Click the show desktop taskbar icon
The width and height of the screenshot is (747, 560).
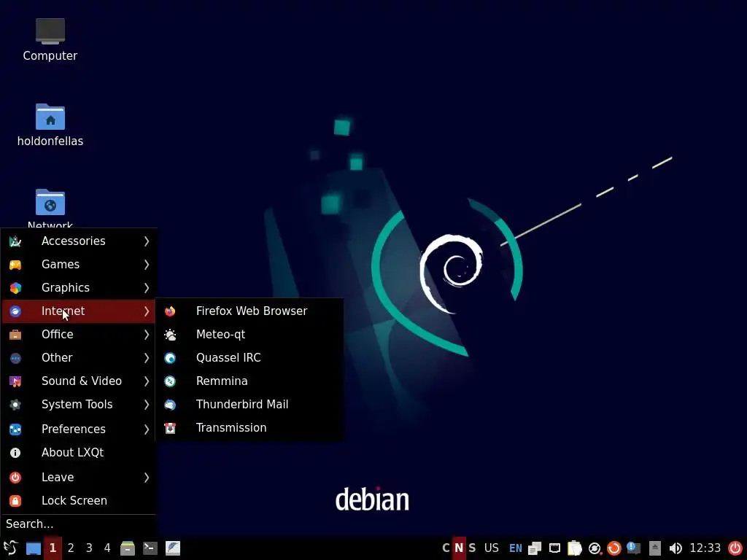click(34, 548)
